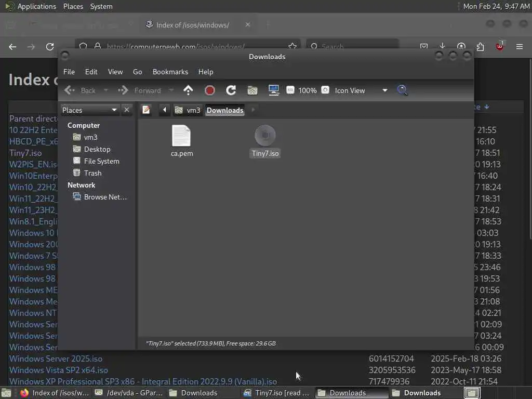
Task: Select Desktop in the Places sidebar
Action: [91, 149]
